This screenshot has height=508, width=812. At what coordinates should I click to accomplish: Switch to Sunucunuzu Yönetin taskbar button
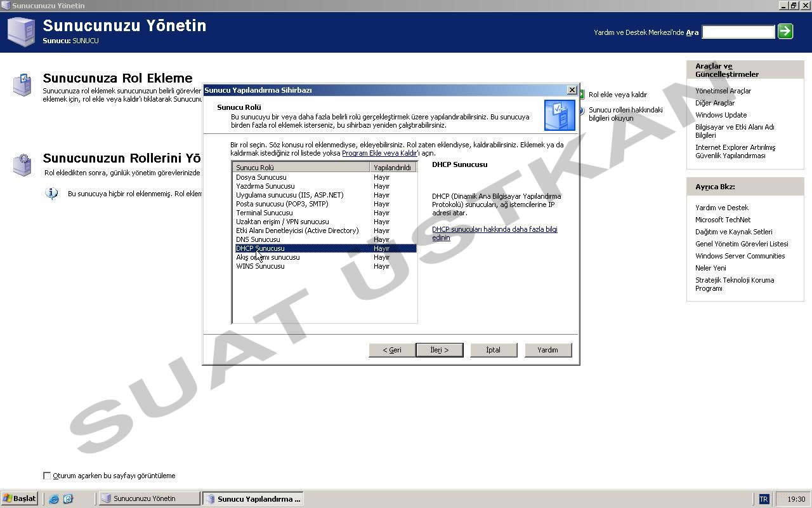pyautogui.click(x=149, y=498)
